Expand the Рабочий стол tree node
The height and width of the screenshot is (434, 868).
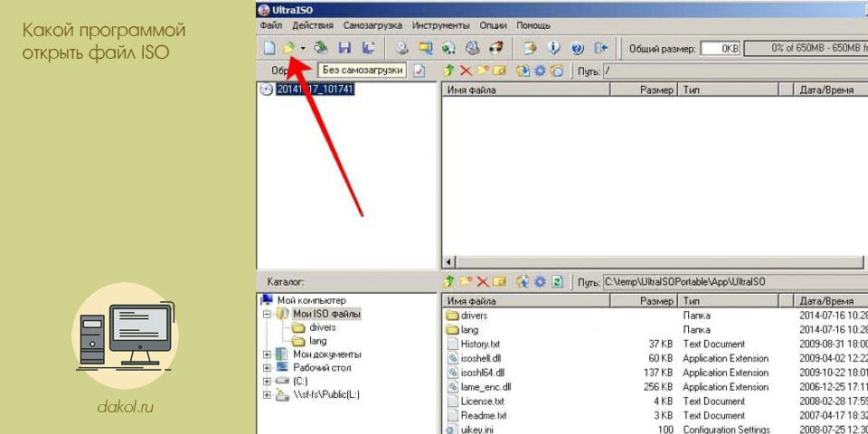tap(268, 368)
